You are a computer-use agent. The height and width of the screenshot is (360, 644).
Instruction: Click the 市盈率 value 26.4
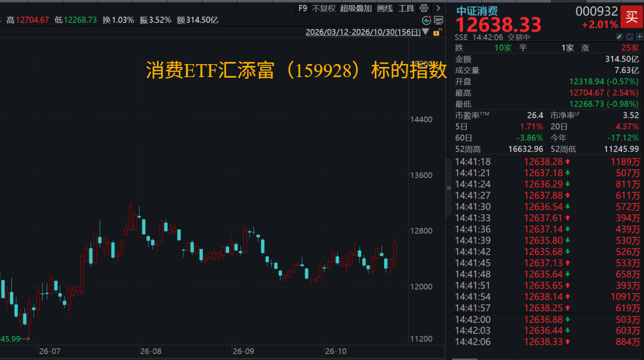[535, 115]
